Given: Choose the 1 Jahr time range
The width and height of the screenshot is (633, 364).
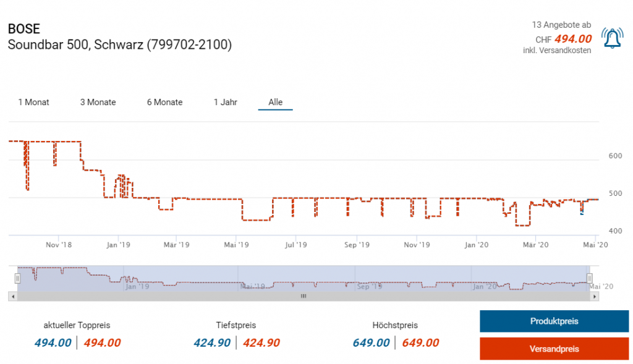Looking at the screenshot, I should tap(226, 102).
